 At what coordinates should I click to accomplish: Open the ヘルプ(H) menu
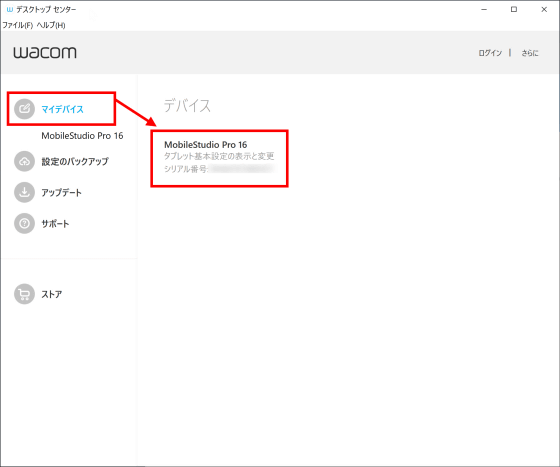(51, 25)
